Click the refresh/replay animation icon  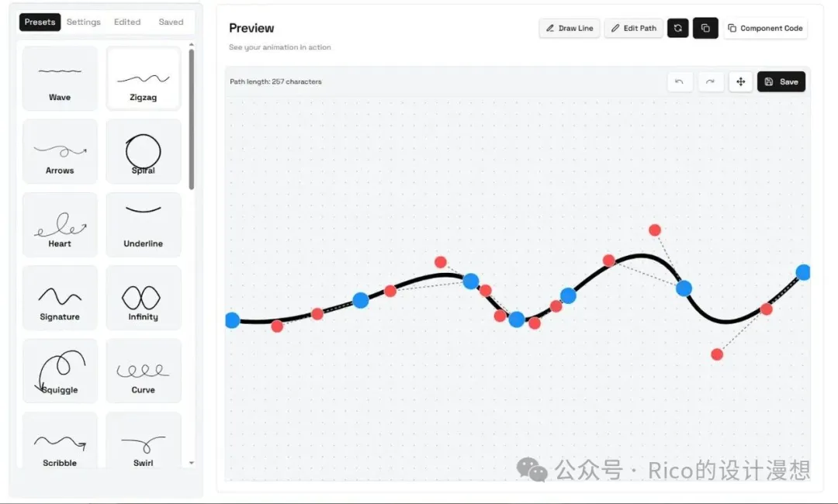click(x=677, y=28)
